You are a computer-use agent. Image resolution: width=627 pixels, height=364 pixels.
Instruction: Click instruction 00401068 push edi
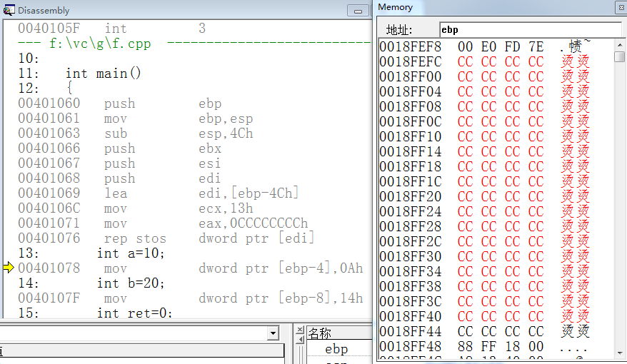pyautogui.click(x=119, y=178)
